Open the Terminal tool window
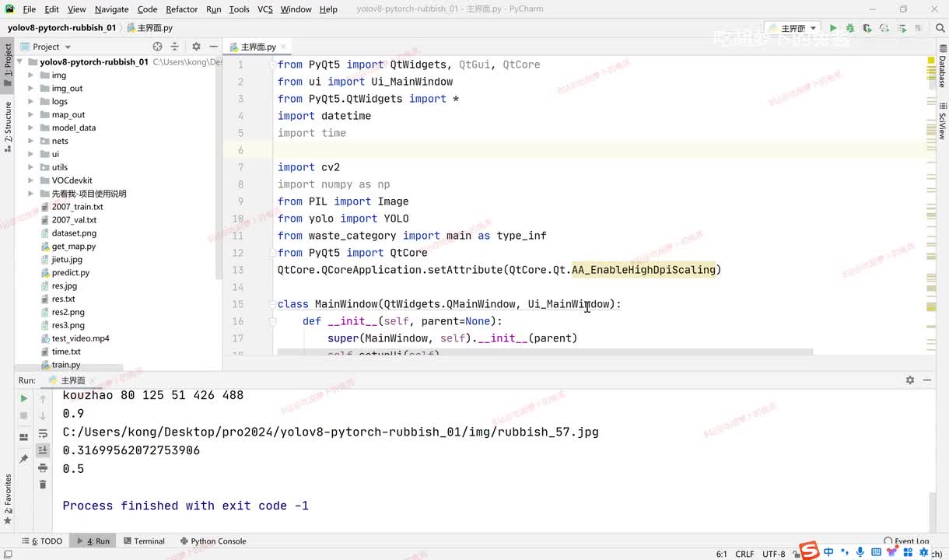The width and height of the screenshot is (949, 560). pyautogui.click(x=145, y=541)
